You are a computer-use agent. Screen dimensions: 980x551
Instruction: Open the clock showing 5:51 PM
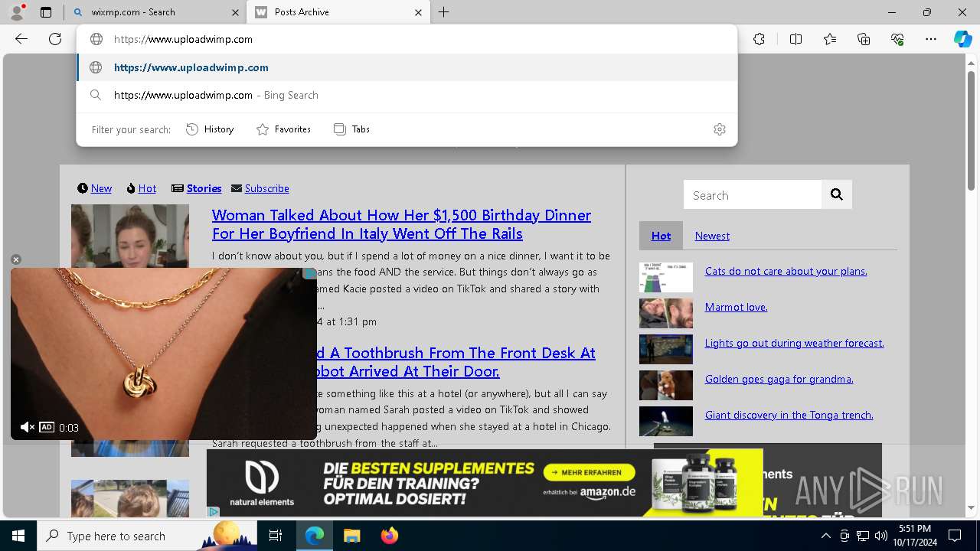914,536
